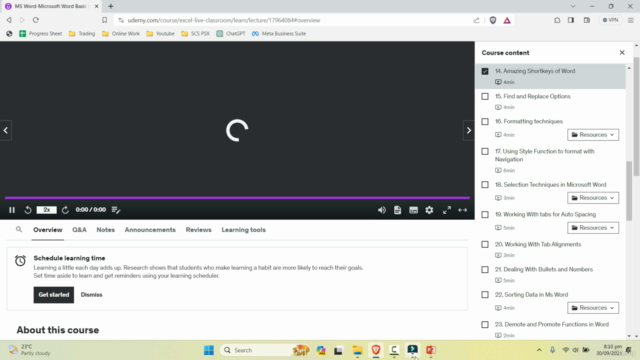Pause the lecture video

12,210
